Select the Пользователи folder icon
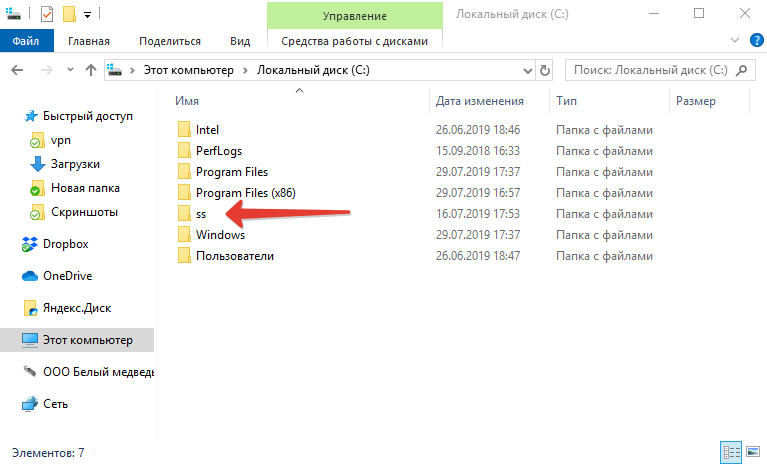Screen dimensions: 767x464 [184, 256]
